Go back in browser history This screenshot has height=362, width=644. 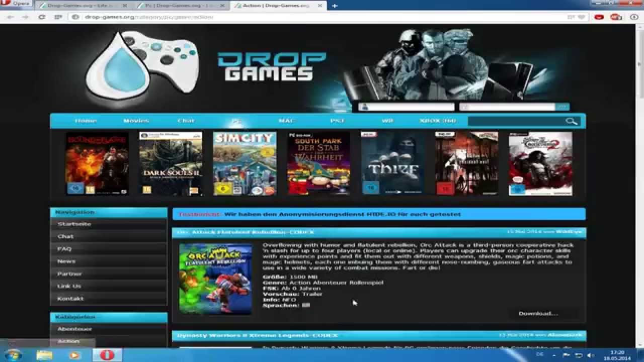click(10, 17)
